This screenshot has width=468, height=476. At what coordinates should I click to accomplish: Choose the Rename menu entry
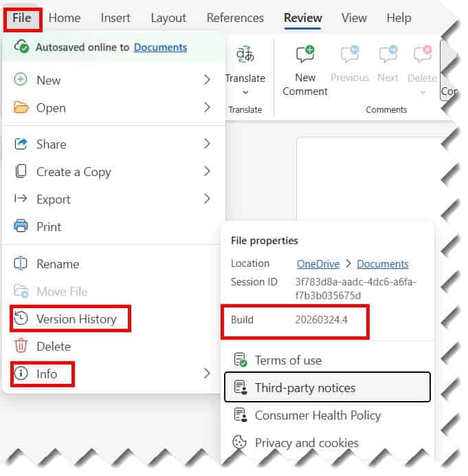pyautogui.click(x=113, y=264)
